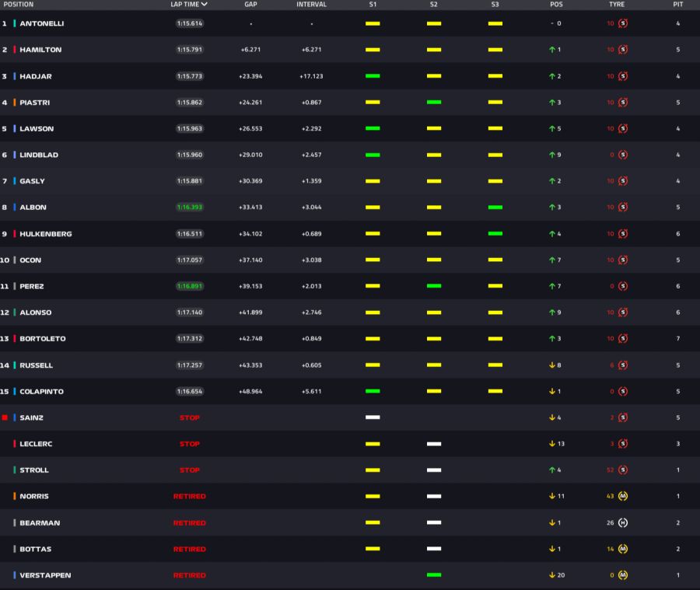The image size is (700, 590).
Task: Click the INTERVAL column header
Action: (311, 5)
